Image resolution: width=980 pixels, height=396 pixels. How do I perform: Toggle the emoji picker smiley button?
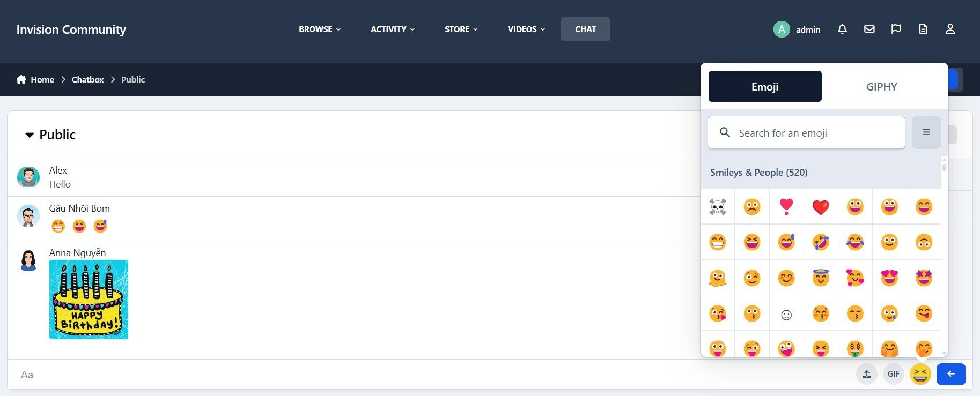click(920, 374)
